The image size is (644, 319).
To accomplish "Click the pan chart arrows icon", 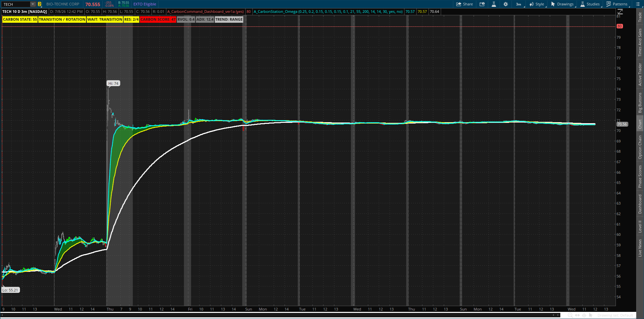I will click(577, 315).
